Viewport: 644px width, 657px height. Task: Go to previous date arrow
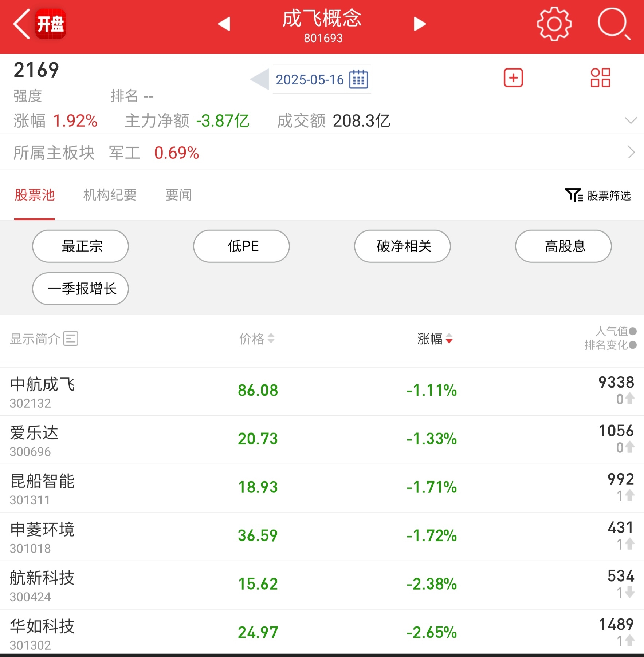[x=260, y=79]
